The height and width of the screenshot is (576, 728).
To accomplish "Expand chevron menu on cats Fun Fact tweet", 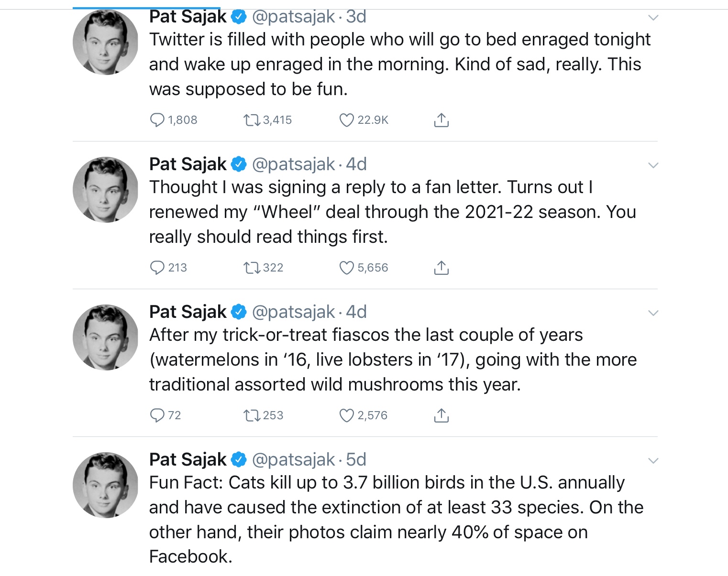I will (x=653, y=461).
